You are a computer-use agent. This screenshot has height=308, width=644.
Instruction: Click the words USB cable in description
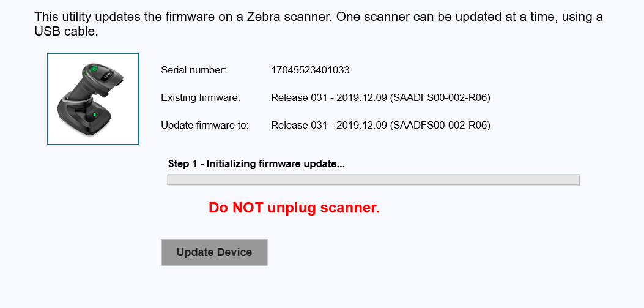click(66, 31)
